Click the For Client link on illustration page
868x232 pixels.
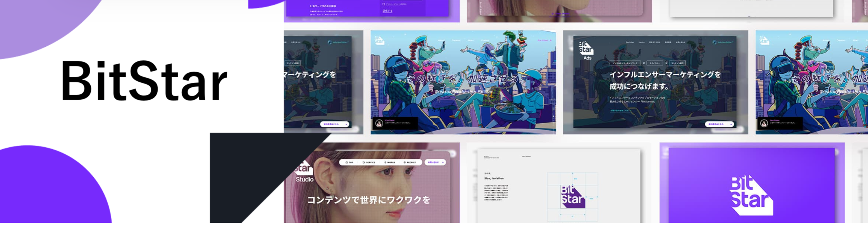click(544, 40)
